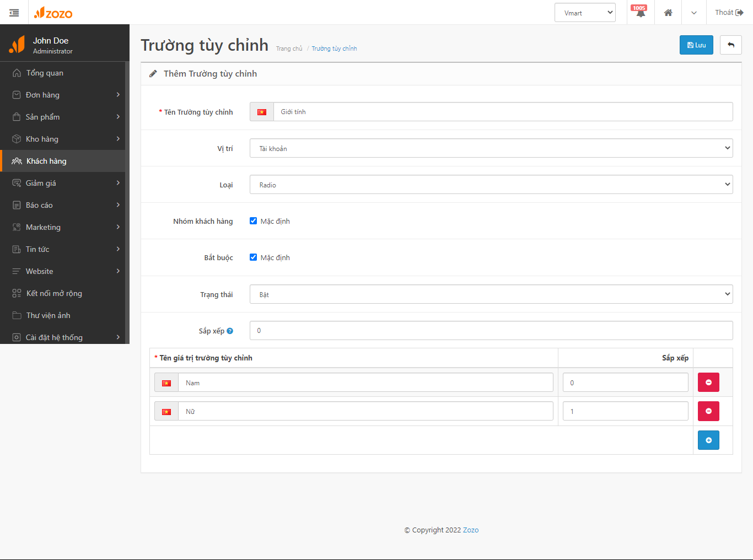The width and height of the screenshot is (753, 560).
Task: Add a new custom field value row
Action: [708, 440]
